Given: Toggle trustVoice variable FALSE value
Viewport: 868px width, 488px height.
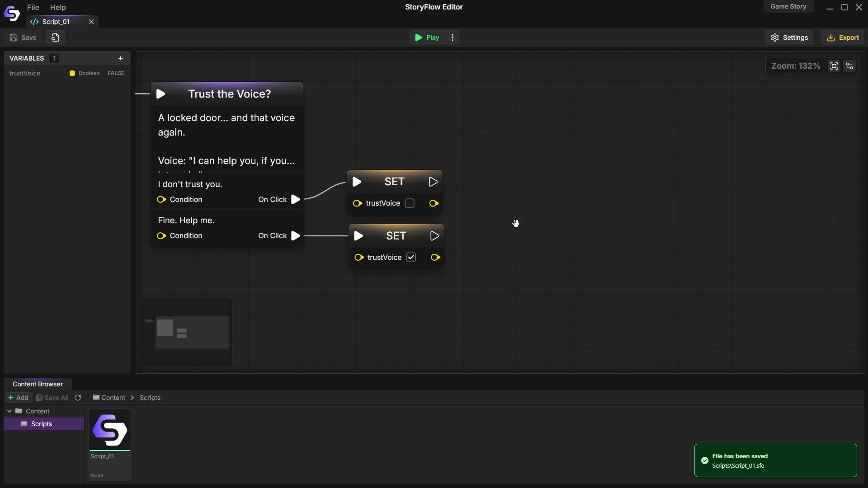Looking at the screenshot, I should point(116,73).
